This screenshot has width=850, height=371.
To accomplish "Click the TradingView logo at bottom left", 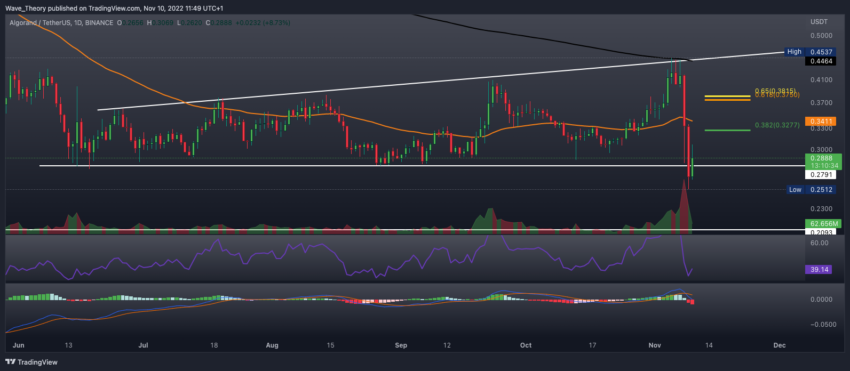I will [x=31, y=362].
